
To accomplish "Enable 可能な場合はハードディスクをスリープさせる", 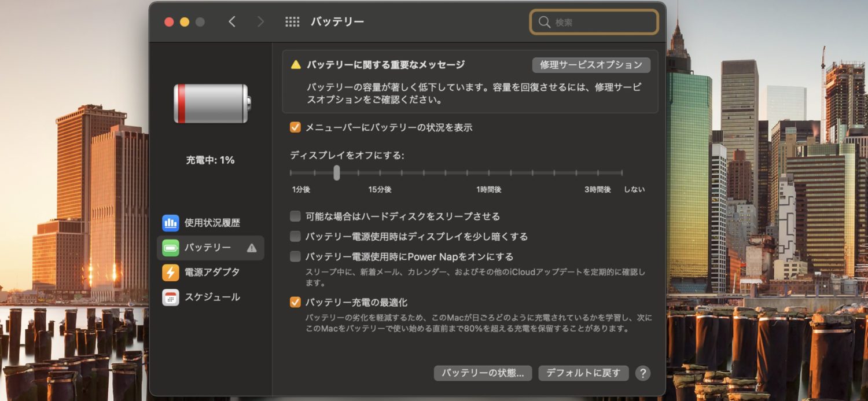I will [295, 216].
